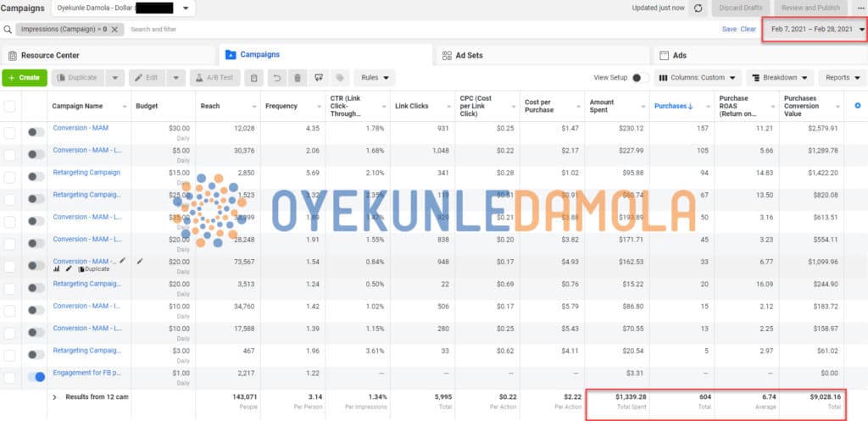Click the Clear filter link

coord(748,30)
